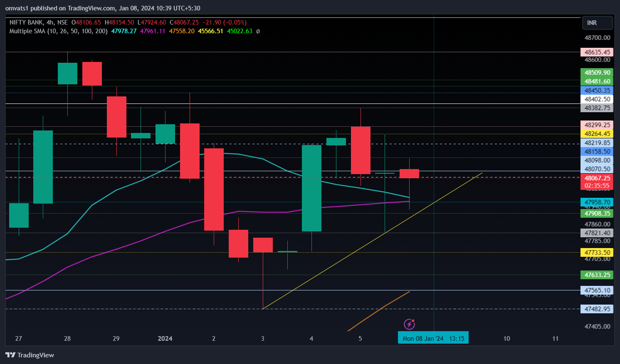Click the large red candle on January 2
Viewport: 620px width, 364px height.
click(214, 189)
